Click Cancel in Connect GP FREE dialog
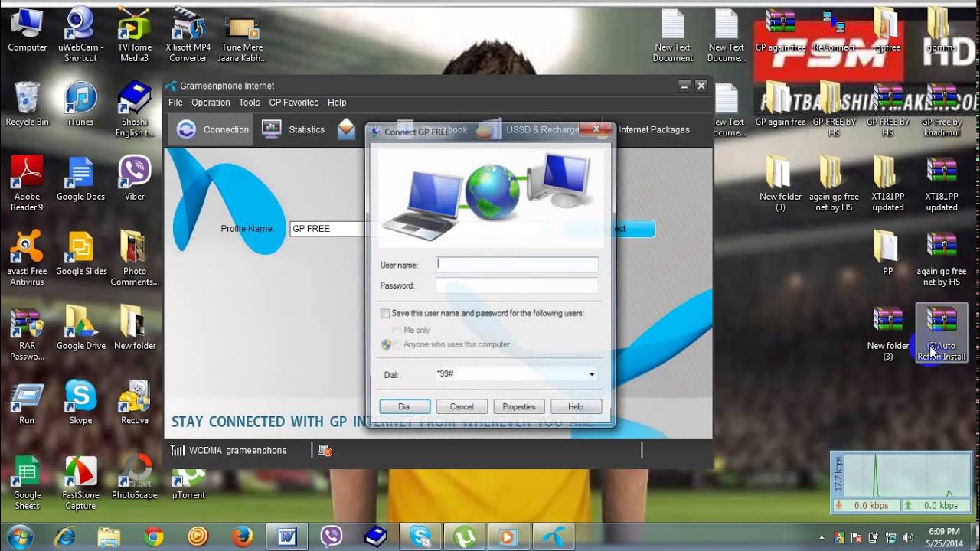 [x=462, y=406]
